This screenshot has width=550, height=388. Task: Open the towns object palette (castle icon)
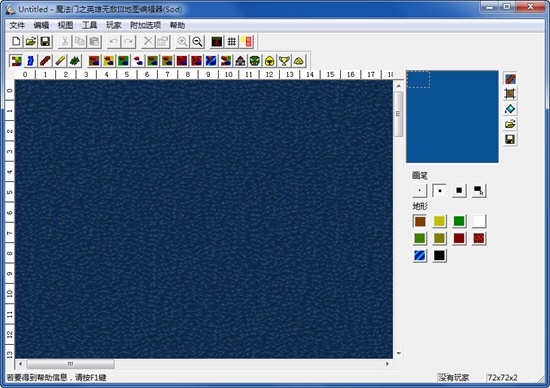240,61
